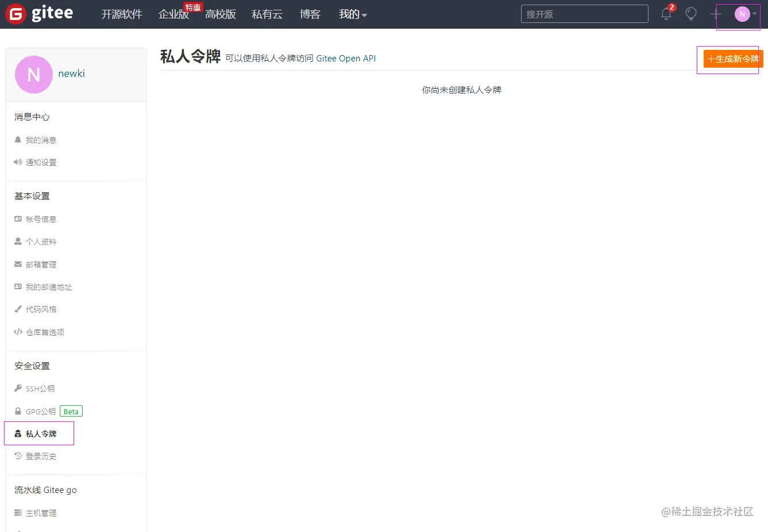
Task: Open 私有云 in top navigation
Action: click(x=267, y=14)
